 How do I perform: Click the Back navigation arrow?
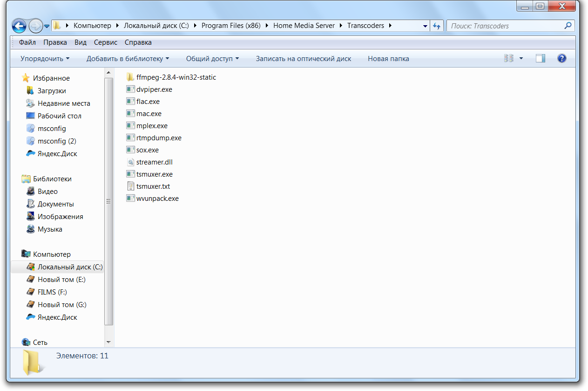tap(19, 26)
